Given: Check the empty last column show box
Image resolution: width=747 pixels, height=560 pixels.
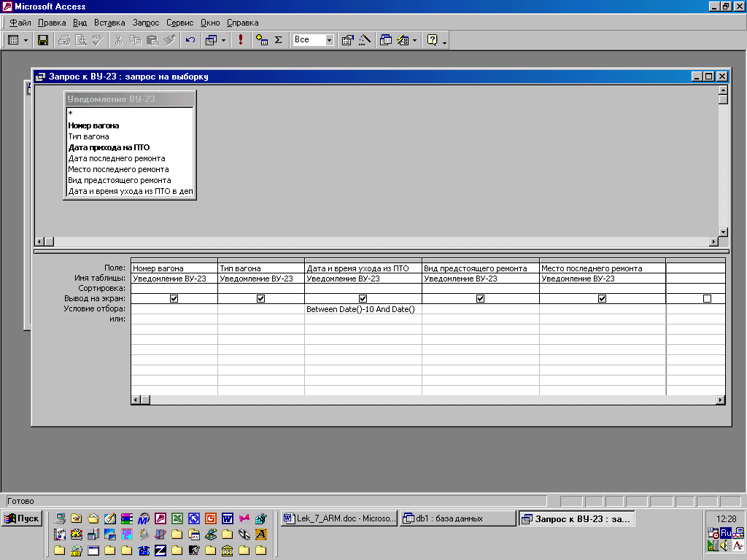Looking at the screenshot, I should (707, 298).
